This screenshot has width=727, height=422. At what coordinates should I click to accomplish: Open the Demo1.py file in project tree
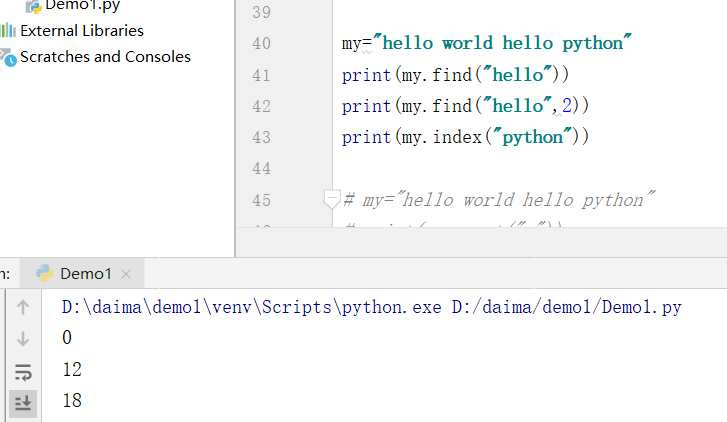coord(83,6)
